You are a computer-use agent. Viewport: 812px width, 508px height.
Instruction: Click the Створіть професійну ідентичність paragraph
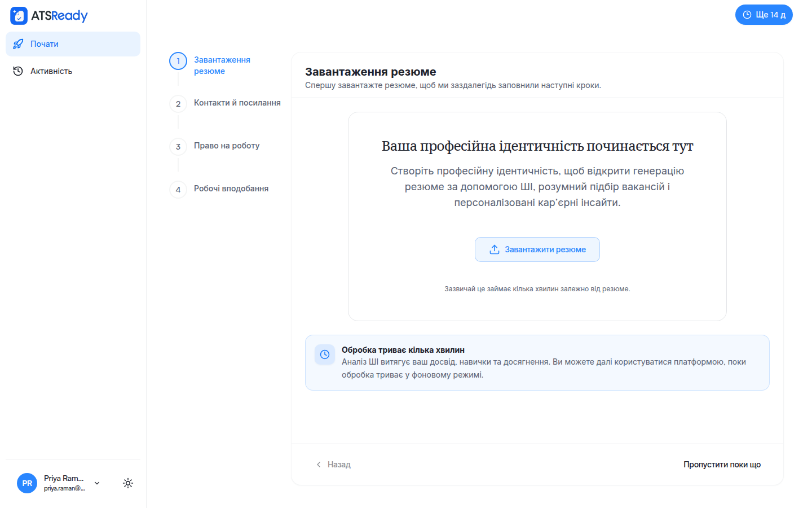pos(537,187)
